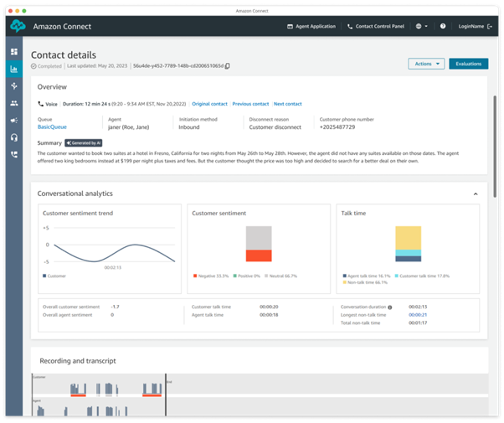Open the BasicQueue link
This screenshot has width=504, height=423.
[52, 128]
